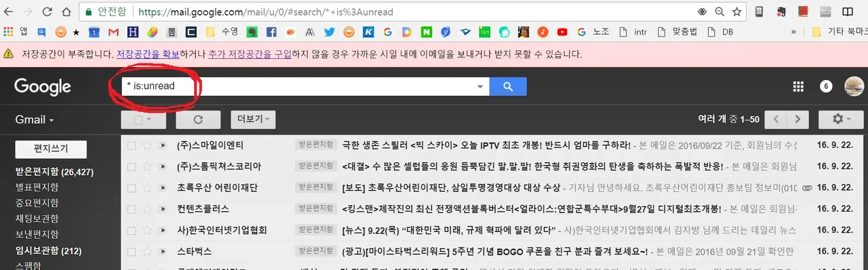Open the Google Calendar bookmark
Image resolution: width=868 pixels, height=270 pixels.
95,31
